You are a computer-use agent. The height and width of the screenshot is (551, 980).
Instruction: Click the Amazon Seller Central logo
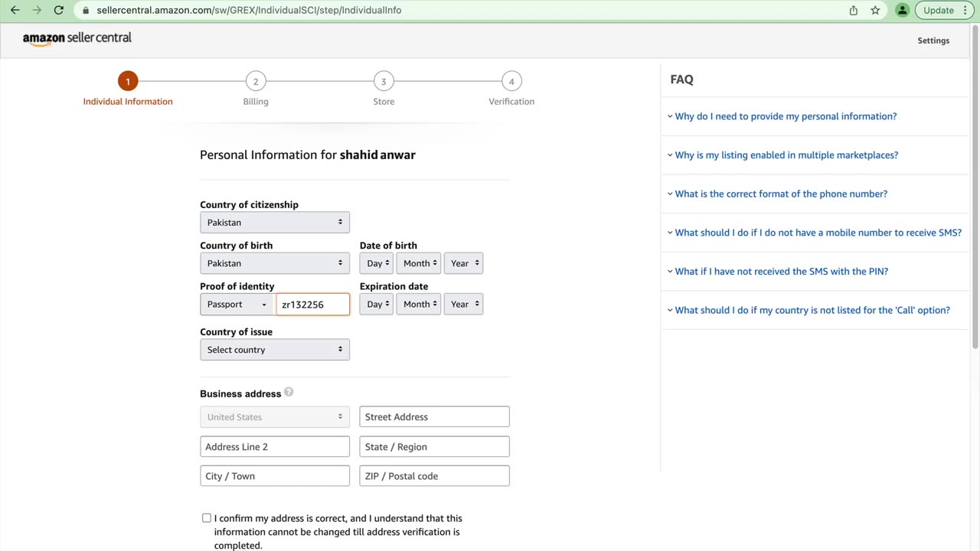[x=77, y=38]
